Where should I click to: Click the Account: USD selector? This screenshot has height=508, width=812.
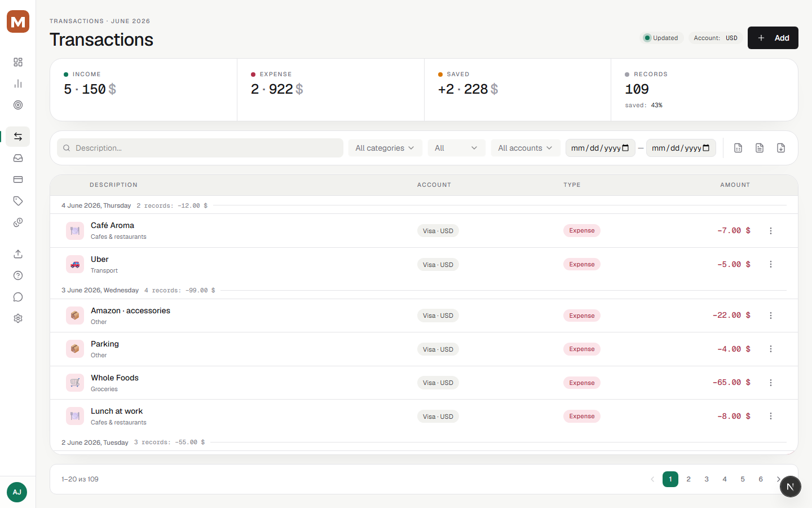pos(716,38)
